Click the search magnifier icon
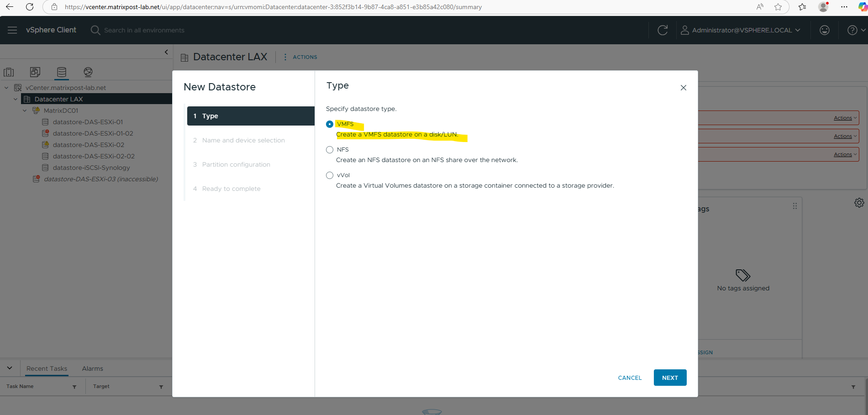Image resolution: width=868 pixels, height=415 pixels. pyautogui.click(x=95, y=30)
